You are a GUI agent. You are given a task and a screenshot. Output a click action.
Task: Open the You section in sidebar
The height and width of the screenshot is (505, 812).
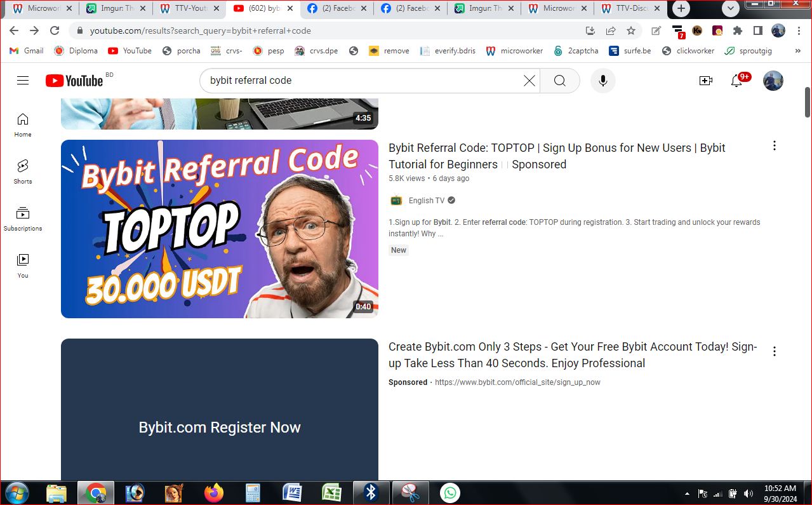[23, 266]
